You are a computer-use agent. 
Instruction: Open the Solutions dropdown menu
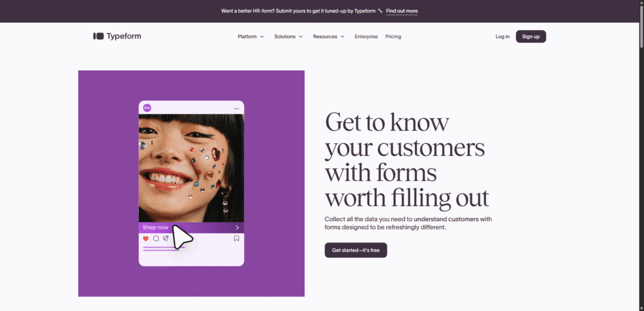[x=288, y=36]
